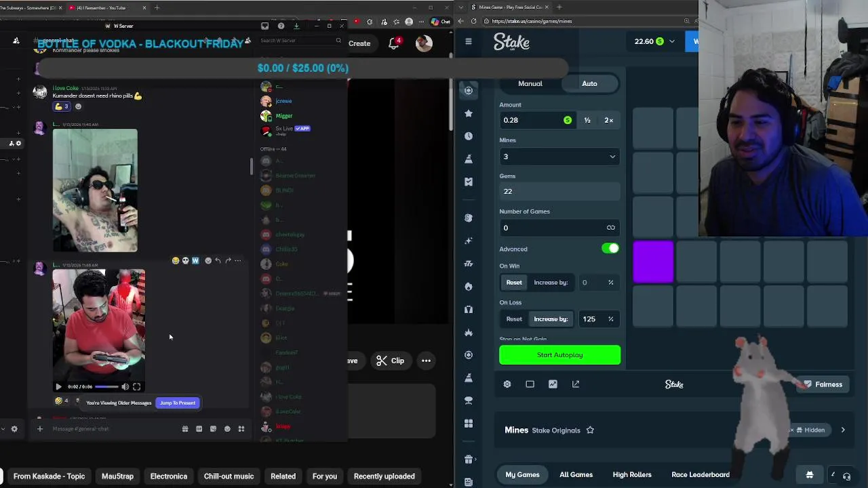Add reaction smiley on hovered Discord message
Screen dimensions: 868x488
tap(208, 260)
